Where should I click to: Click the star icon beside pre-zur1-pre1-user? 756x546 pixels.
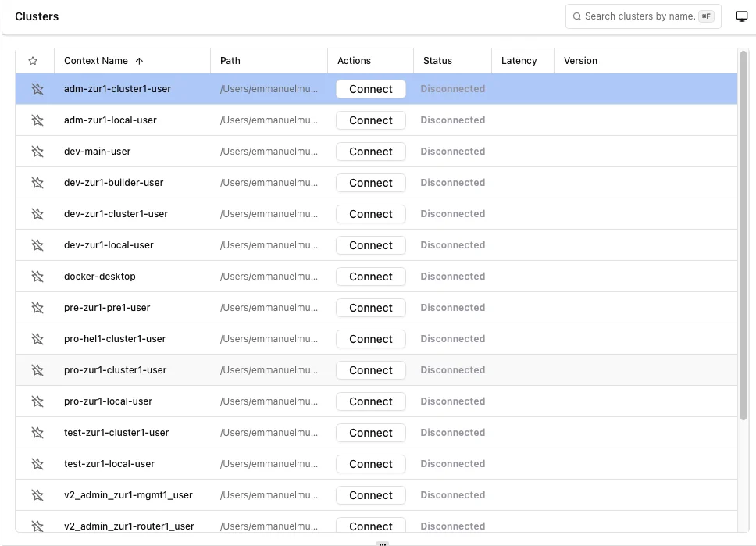[36, 307]
